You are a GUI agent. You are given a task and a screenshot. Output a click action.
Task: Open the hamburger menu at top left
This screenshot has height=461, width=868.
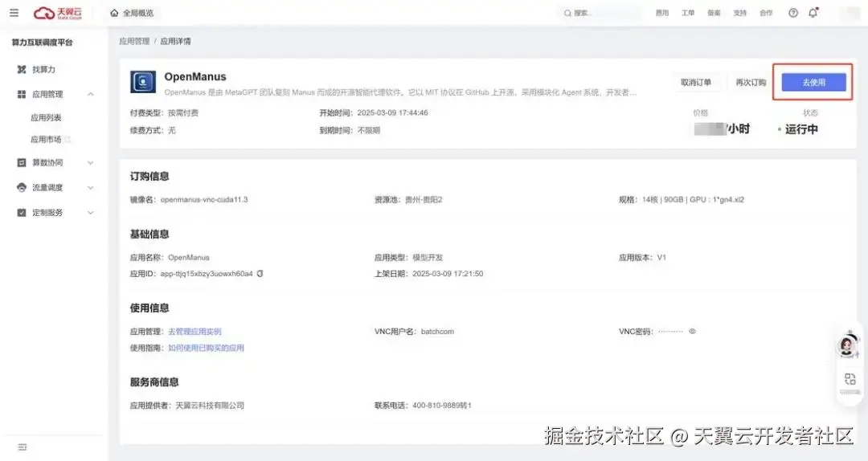[x=14, y=13]
